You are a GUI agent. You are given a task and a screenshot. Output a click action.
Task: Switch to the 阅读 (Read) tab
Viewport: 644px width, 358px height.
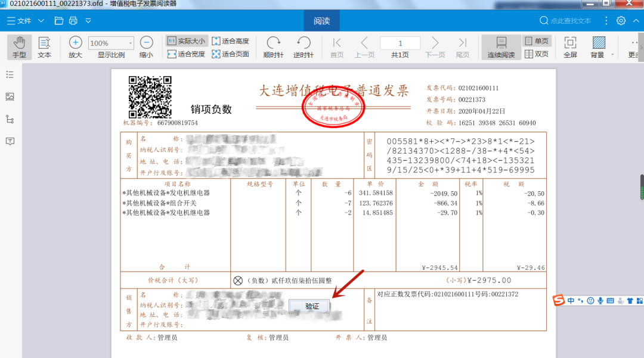[x=321, y=21]
